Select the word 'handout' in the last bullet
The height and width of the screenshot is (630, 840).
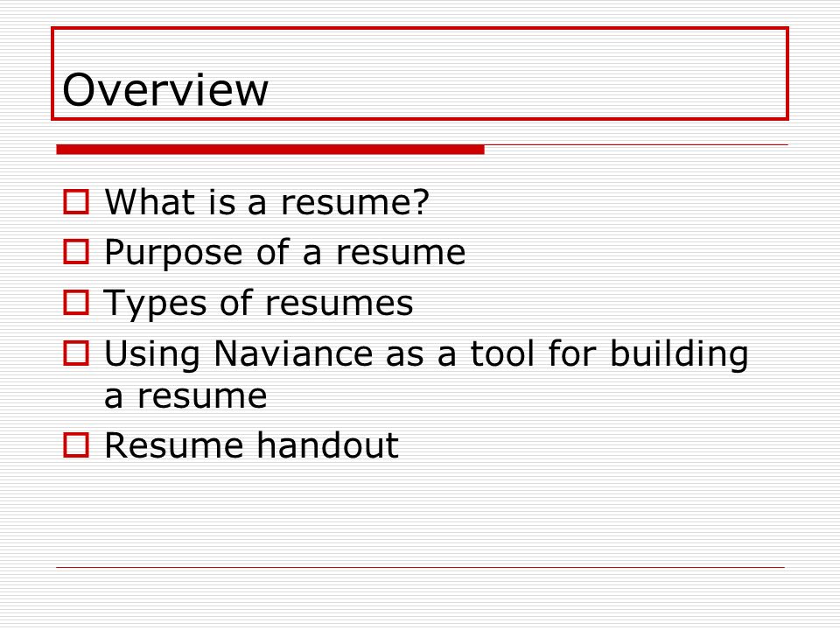coord(327,445)
